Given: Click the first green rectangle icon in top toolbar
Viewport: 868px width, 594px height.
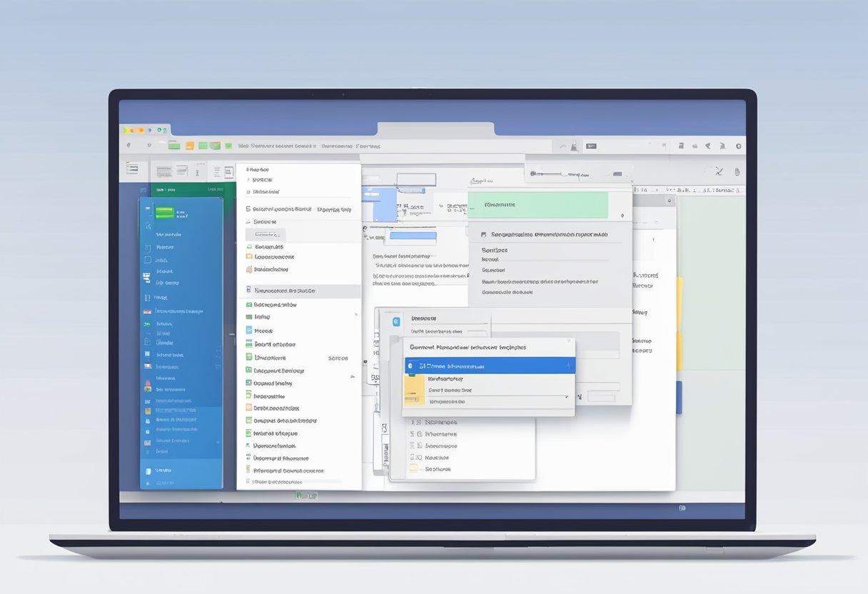Looking at the screenshot, I should 173,145.
